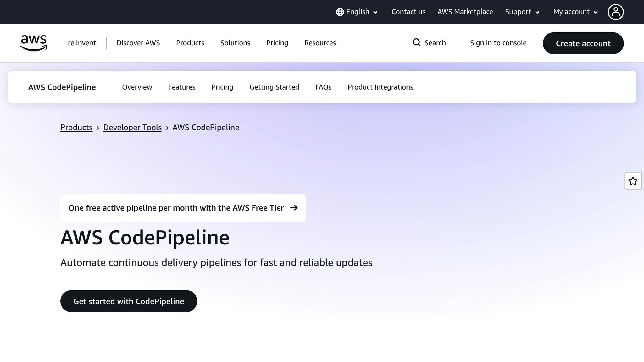Screen dimensions: 644x362
Task: Select the FAQs tab
Action: click(323, 87)
